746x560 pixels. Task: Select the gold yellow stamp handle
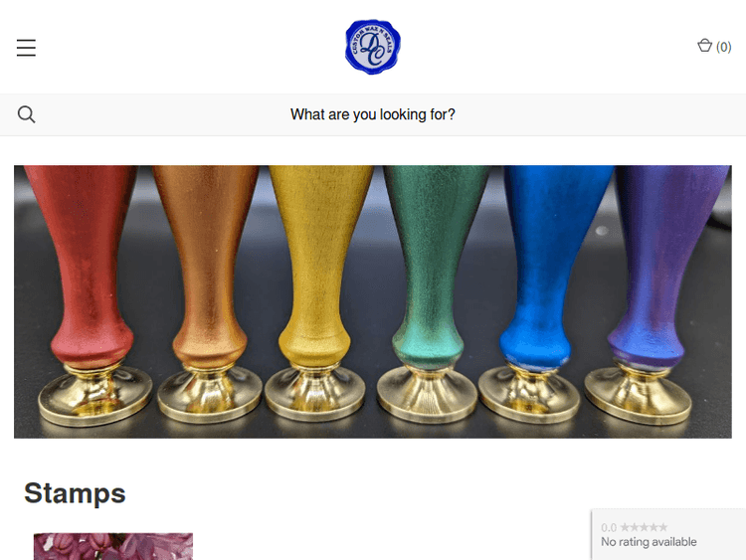[x=318, y=267]
